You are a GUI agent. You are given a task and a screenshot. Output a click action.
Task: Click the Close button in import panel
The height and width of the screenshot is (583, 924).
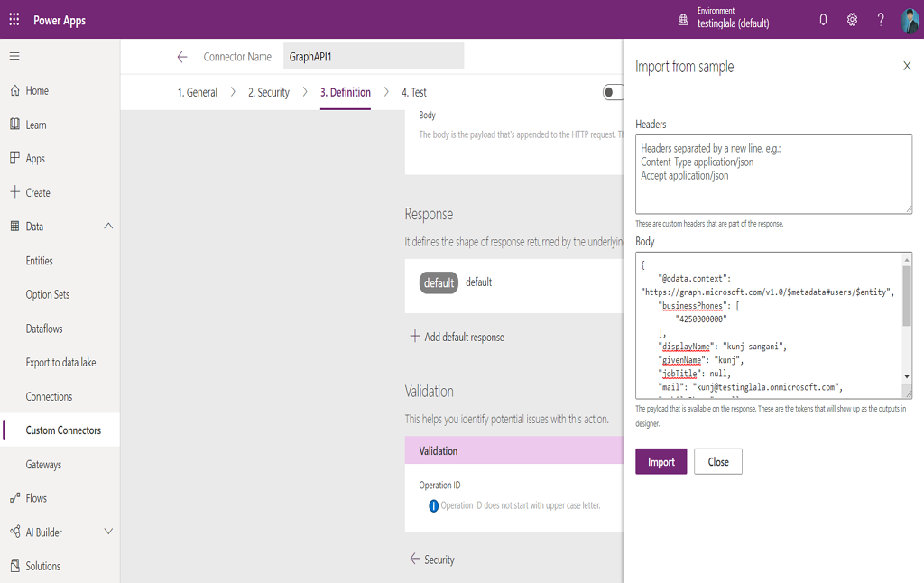[717, 461]
